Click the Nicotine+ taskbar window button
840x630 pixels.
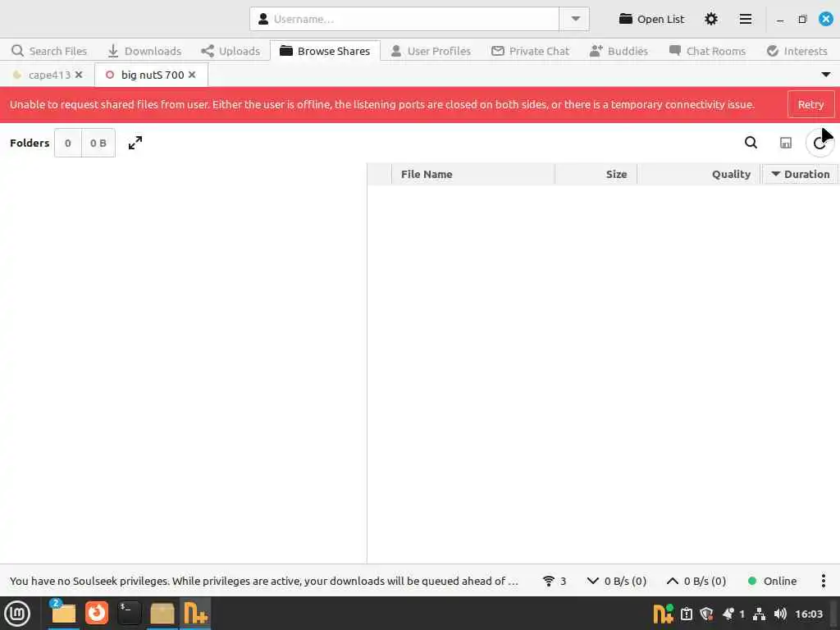[x=195, y=614]
